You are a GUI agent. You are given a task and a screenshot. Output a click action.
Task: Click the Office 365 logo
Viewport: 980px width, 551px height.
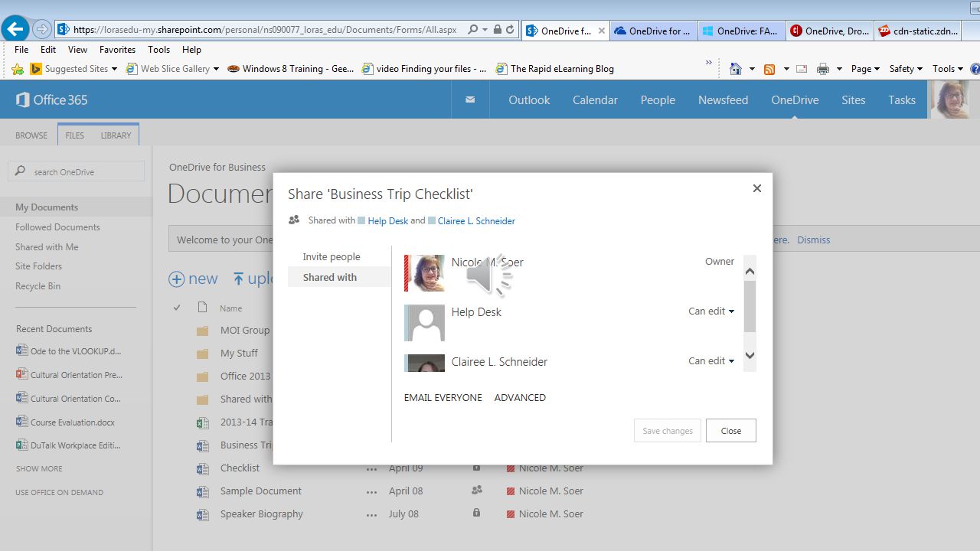tap(52, 99)
